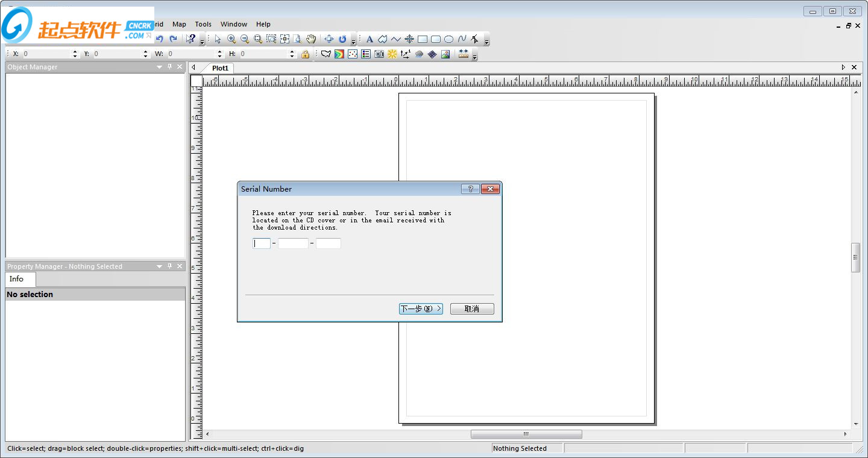Create a new Vector Map
The height and width of the screenshot is (458, 868).
click(406, 54)
